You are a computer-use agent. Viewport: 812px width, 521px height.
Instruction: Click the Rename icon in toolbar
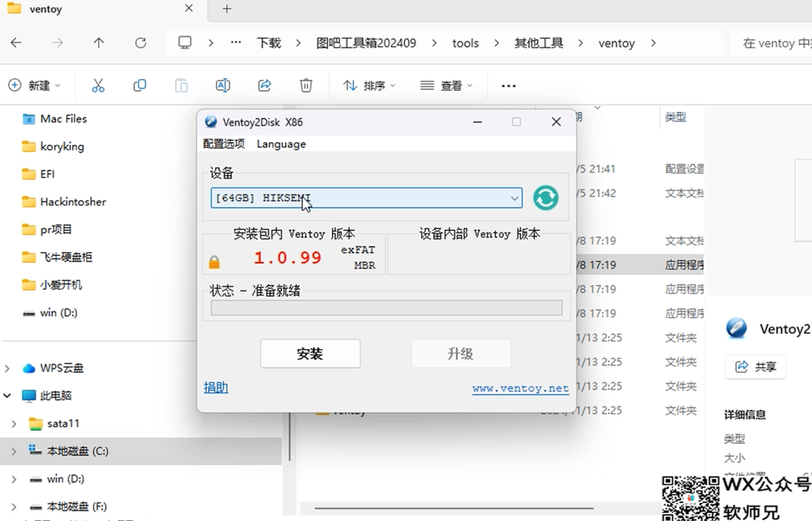tap(223, 86)
